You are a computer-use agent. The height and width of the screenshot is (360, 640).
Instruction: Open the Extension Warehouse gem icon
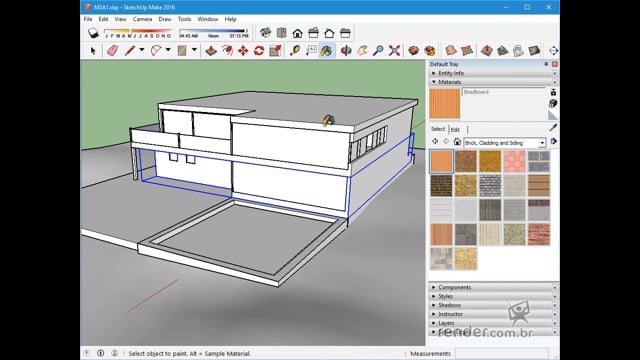(x=429, y=51)
